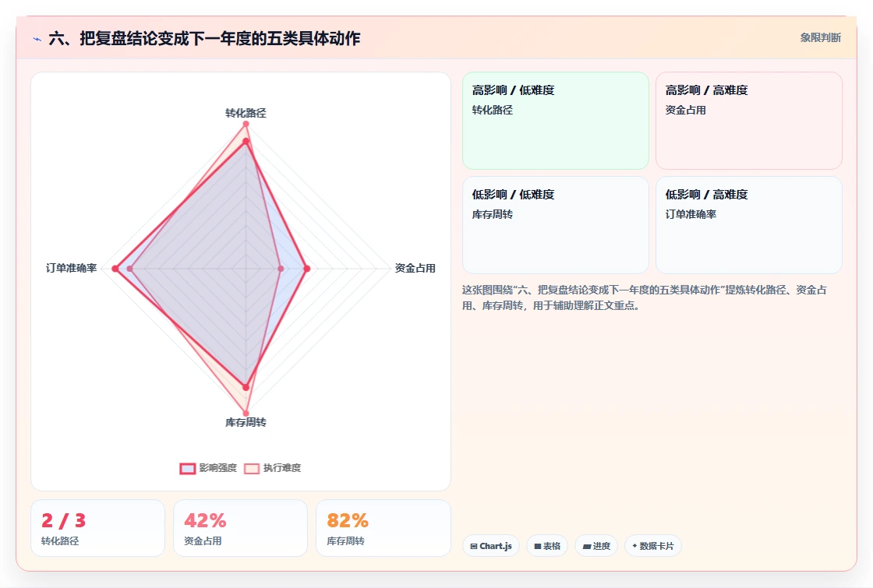This screenshot has width=873, height=588.
Task: Select the 影响强度 data point on the 转化路径 axis
Action: [246, 143]
